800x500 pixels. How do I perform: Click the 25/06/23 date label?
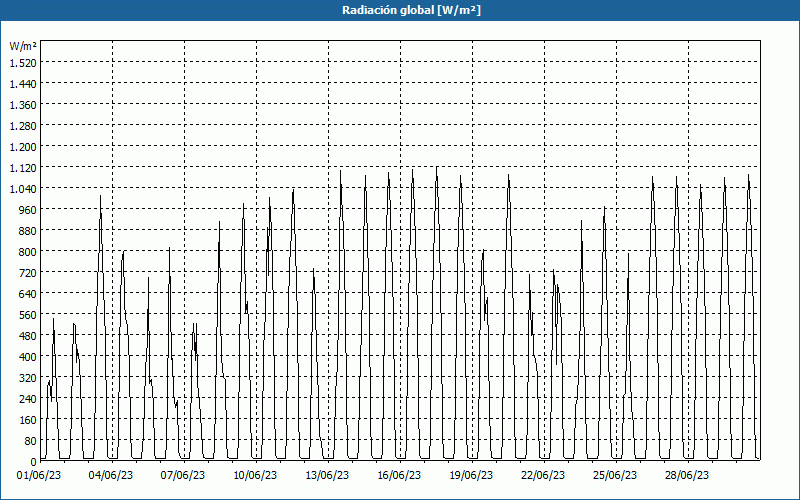615,476
